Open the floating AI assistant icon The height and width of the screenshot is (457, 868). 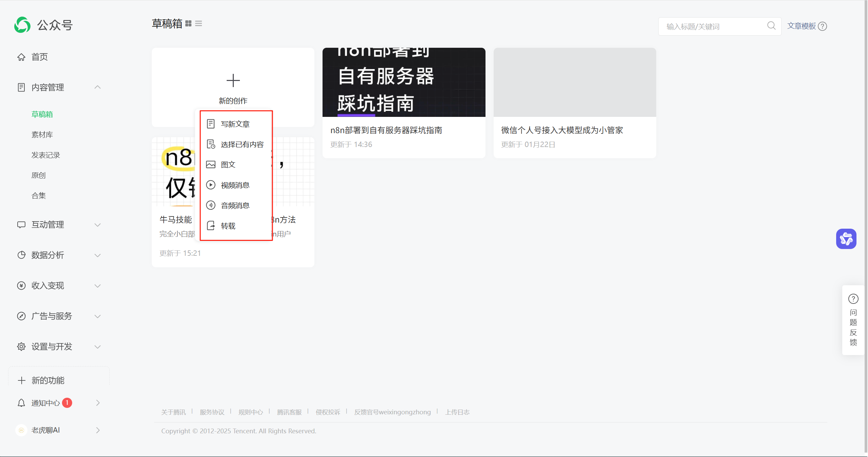pos(846,239)
